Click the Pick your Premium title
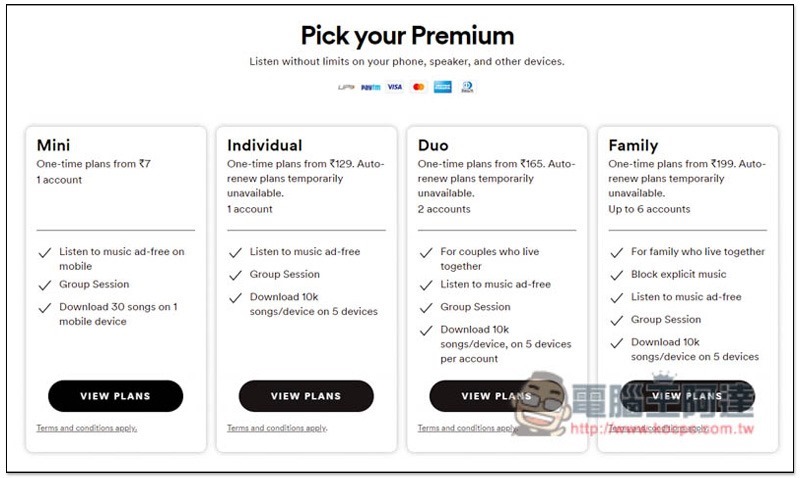Image resolution: width=800 pixels, height=478 pixels. pyautogui.click(x=407, y=36)
